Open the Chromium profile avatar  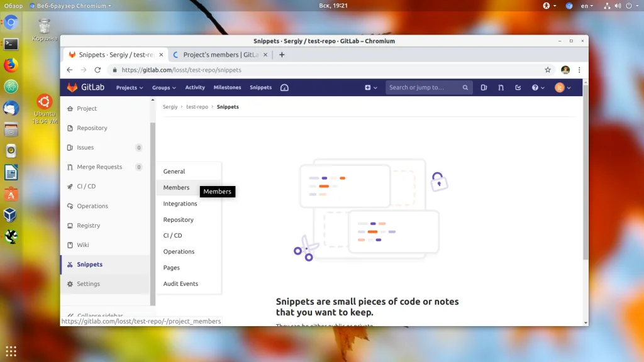pos(565,70)
